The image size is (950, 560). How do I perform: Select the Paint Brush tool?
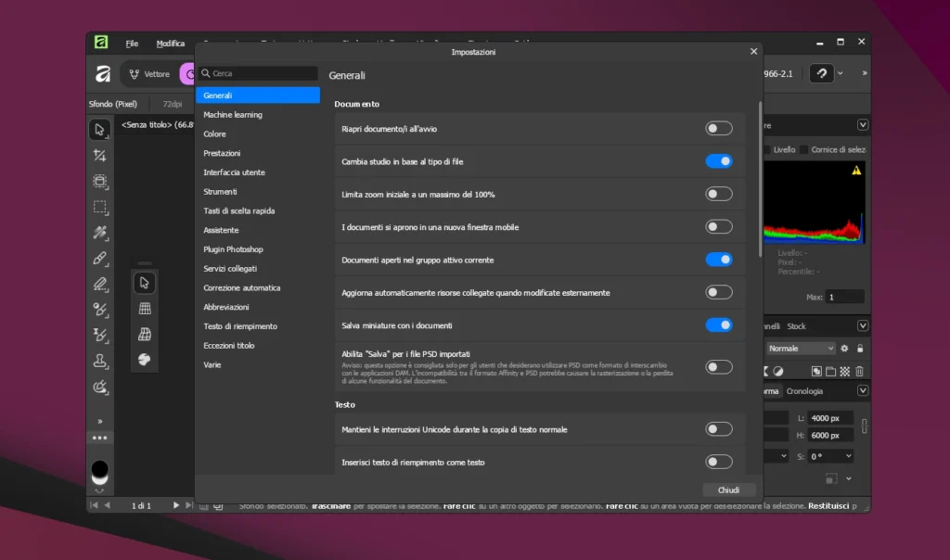99,259
